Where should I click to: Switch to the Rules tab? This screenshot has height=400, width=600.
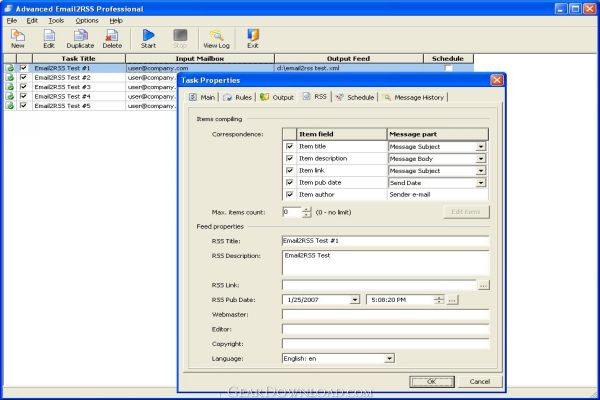click(238, 97)
